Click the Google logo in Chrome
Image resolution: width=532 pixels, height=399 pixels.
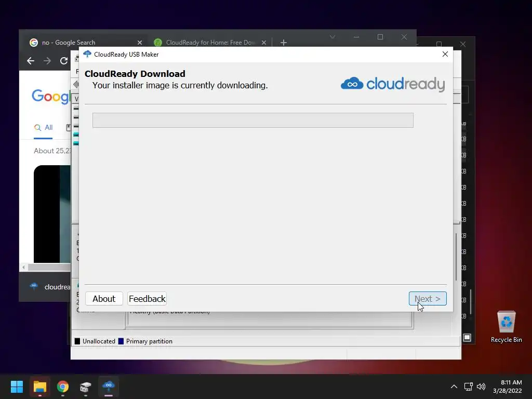coord(51,97)
